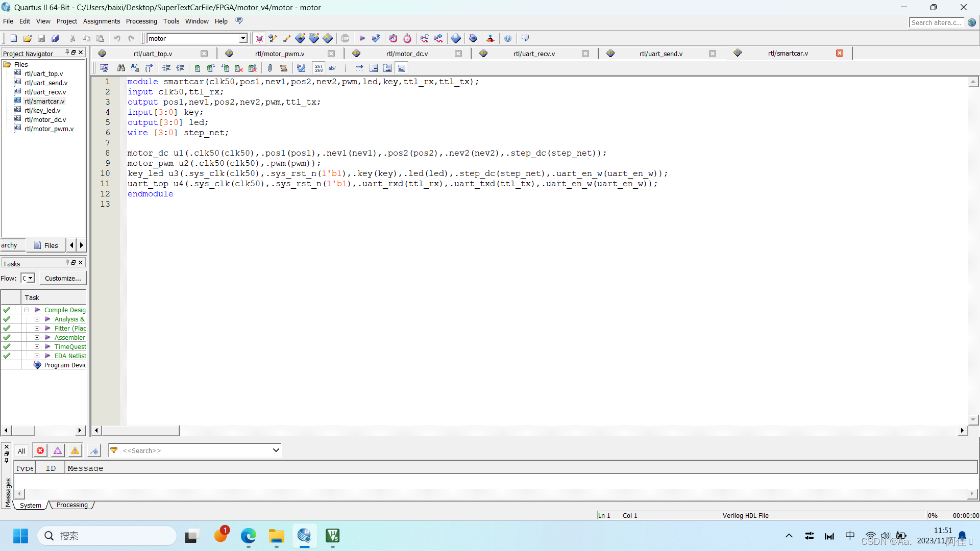Save all open files
The height and width of the screenshot is (551, 980).
(x=55, y=38)
